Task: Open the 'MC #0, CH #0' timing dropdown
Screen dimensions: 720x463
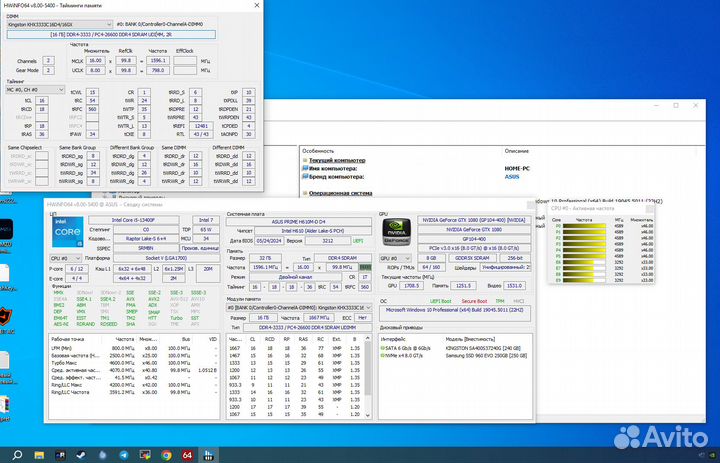Action: pos(35,90)
